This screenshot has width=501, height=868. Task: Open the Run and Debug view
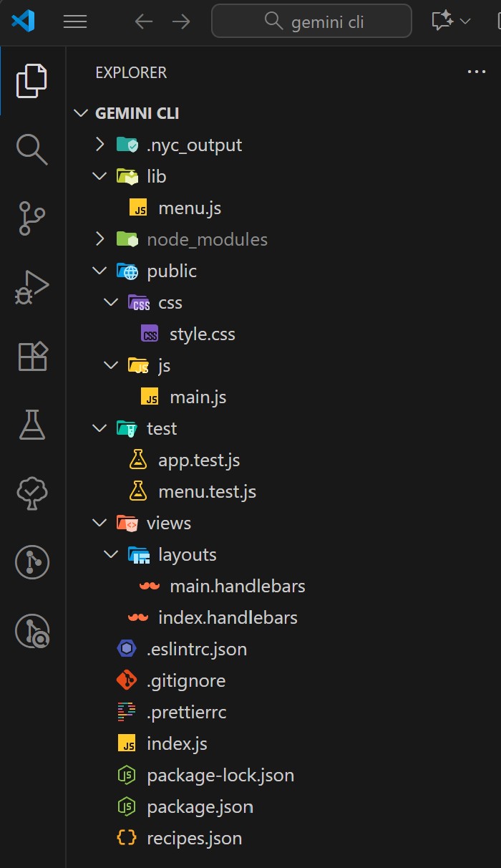click(32, 287)
